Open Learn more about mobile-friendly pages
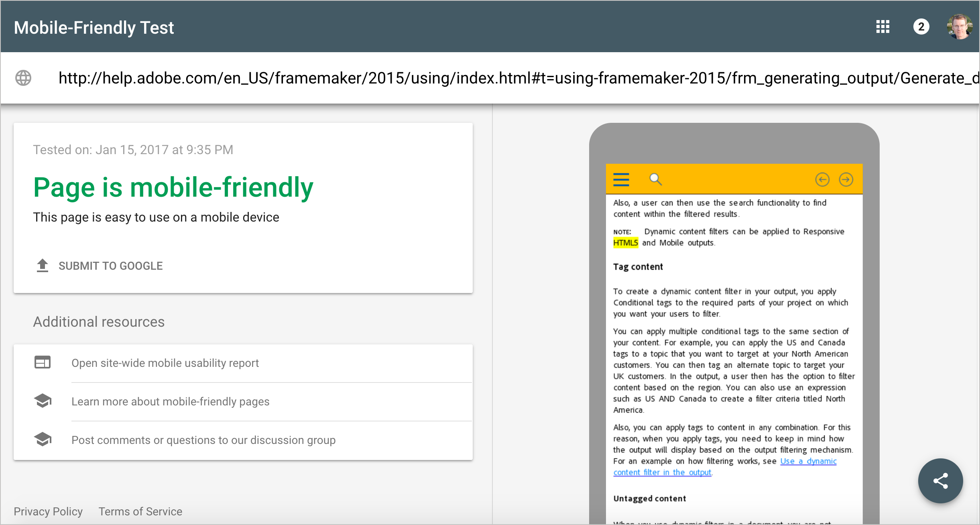Viewport: 980px width, 525px height. [x=171, y=401]
